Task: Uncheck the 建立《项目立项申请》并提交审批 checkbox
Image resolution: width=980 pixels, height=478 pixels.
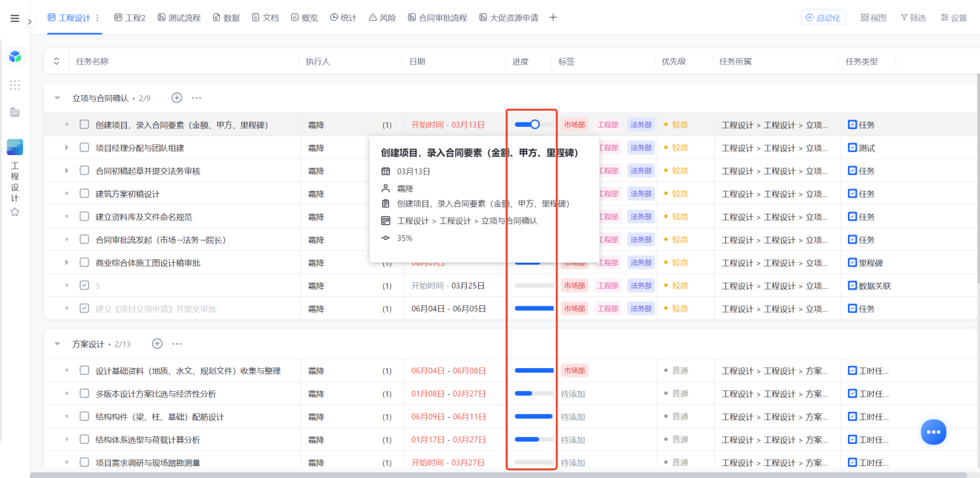Action: click(85, 309)
